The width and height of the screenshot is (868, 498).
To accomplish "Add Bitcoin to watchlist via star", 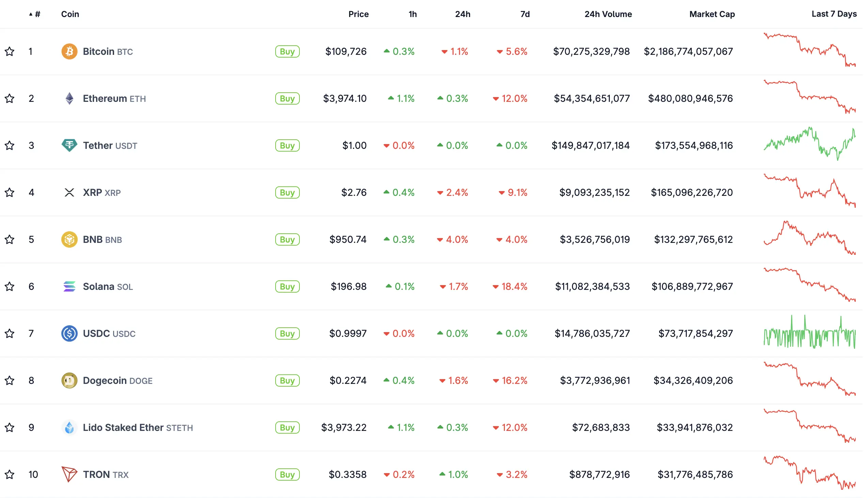I will point(10,51).
